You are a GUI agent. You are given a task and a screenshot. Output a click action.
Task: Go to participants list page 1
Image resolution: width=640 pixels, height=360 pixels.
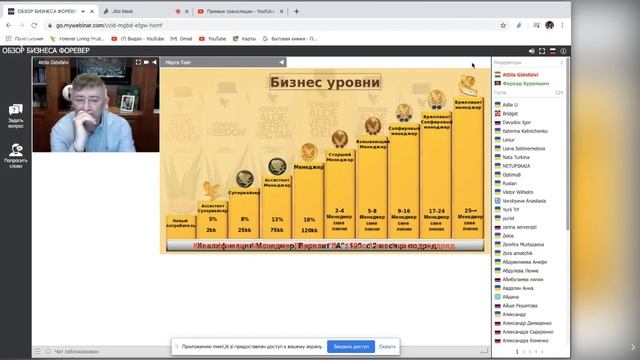click(x=517, y=352)
